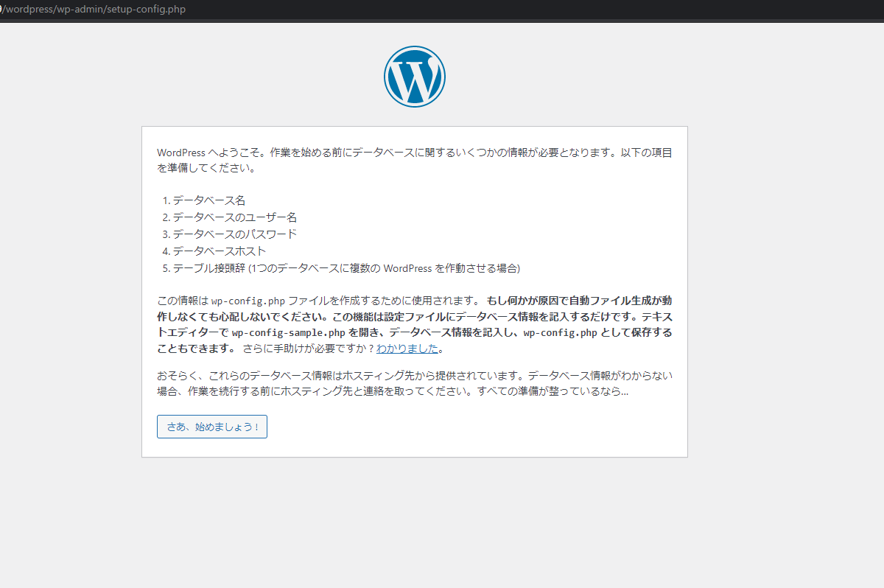
Task: Open the わかりました help link
Action: click(x=407, y=349)
